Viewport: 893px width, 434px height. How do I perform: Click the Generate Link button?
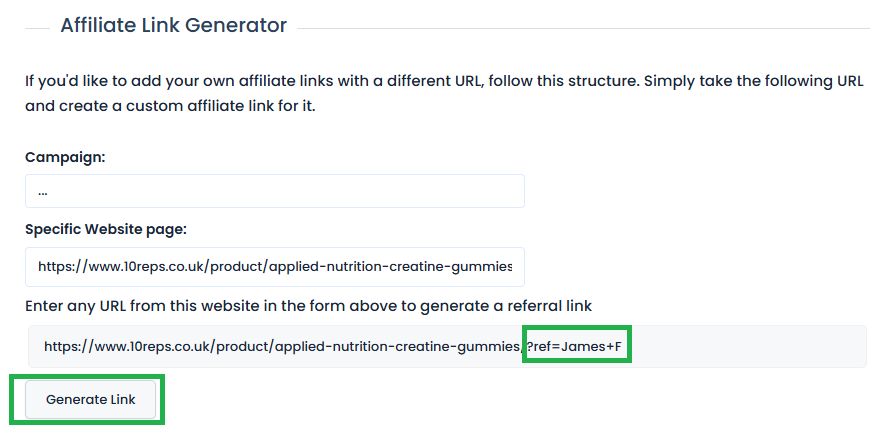pyautogui.click(x=90, y=400)
